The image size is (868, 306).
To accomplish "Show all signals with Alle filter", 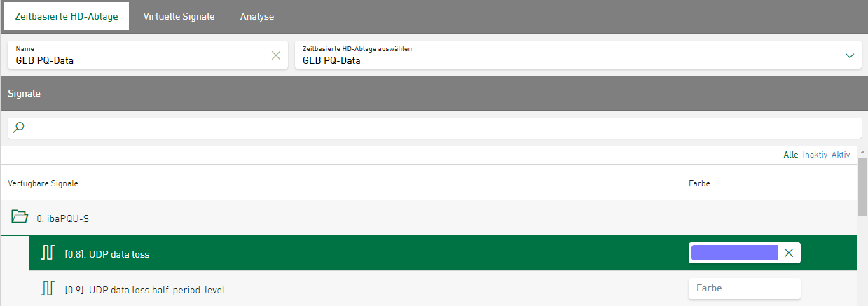I will point(790,155).
